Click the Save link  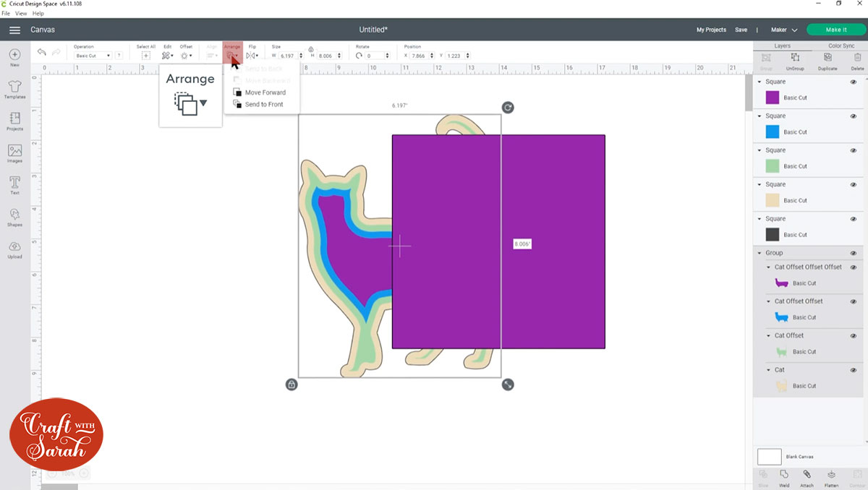click(741, 30)
